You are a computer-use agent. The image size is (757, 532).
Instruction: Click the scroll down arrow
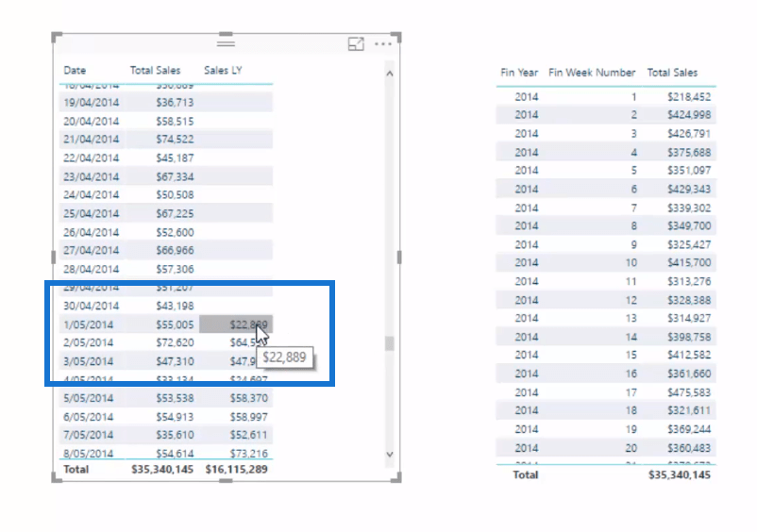pos(391,454)
